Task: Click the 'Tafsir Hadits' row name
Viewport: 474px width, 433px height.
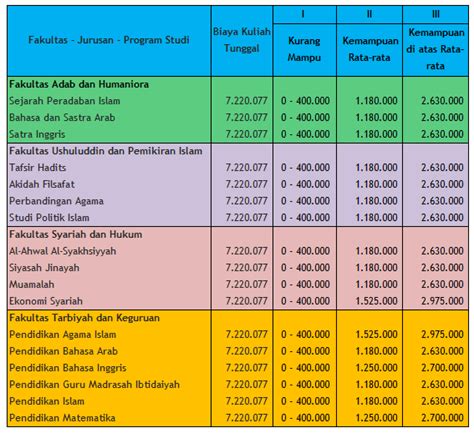Action: 38,167
